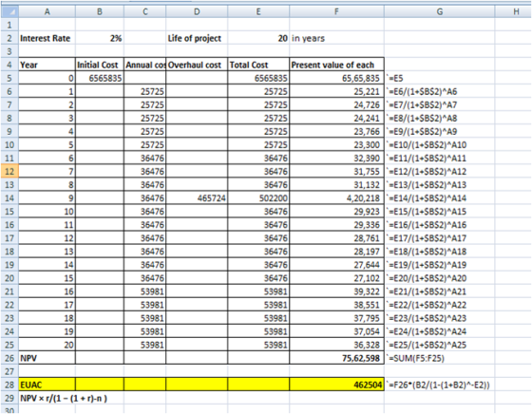Click the 'in years' cell
The image size is (532, 414).
(x=336, y=38)
